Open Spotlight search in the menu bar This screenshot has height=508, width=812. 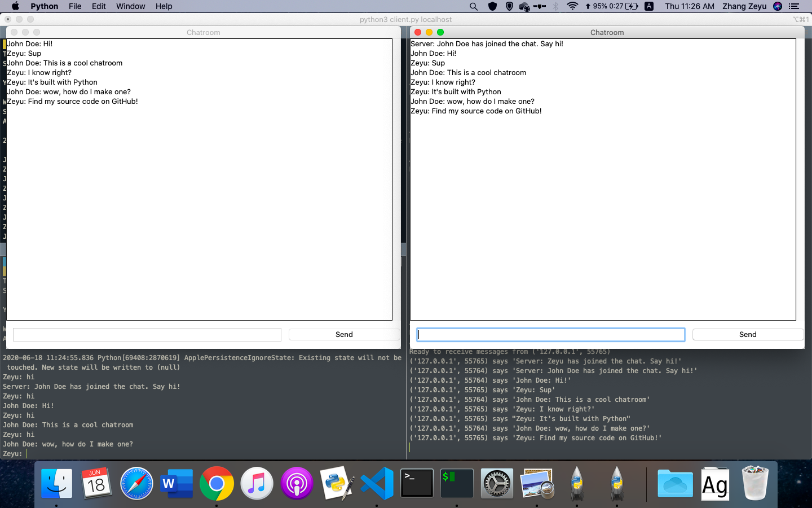(474, 6)
